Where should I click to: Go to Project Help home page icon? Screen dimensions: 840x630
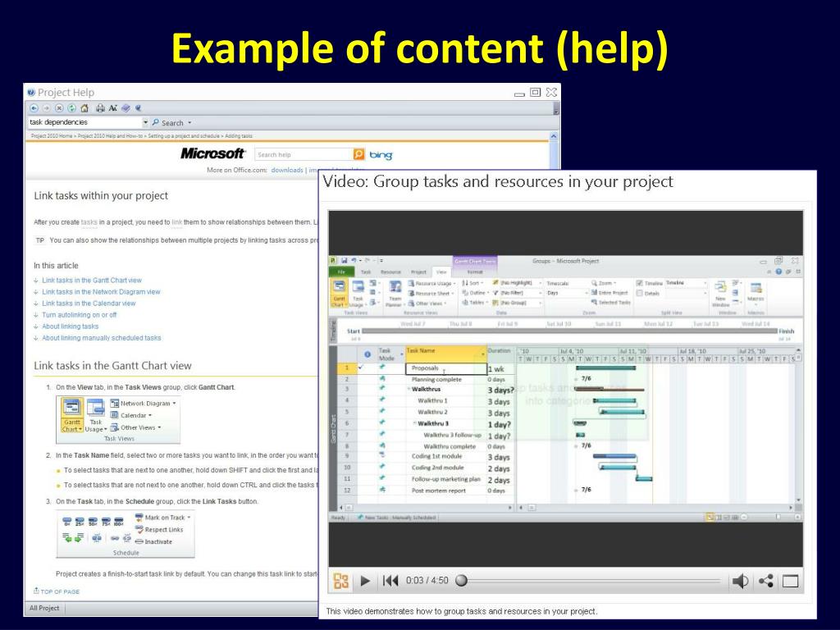pyautogui.click(x=84, y=108)
